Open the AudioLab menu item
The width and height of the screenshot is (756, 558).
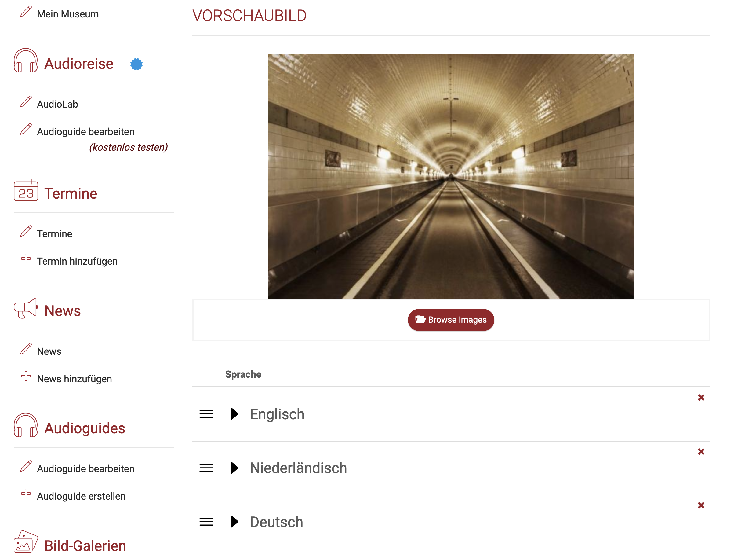(x=58, y=105)
